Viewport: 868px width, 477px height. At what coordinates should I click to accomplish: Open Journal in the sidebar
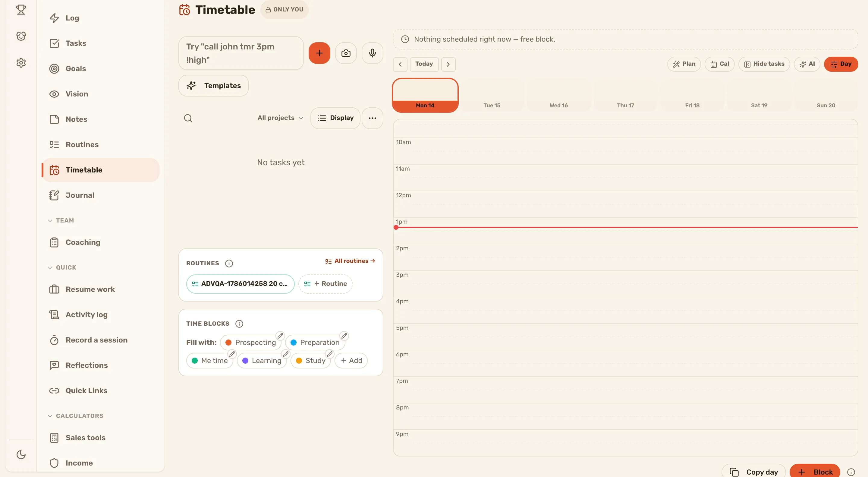[100, 195]
